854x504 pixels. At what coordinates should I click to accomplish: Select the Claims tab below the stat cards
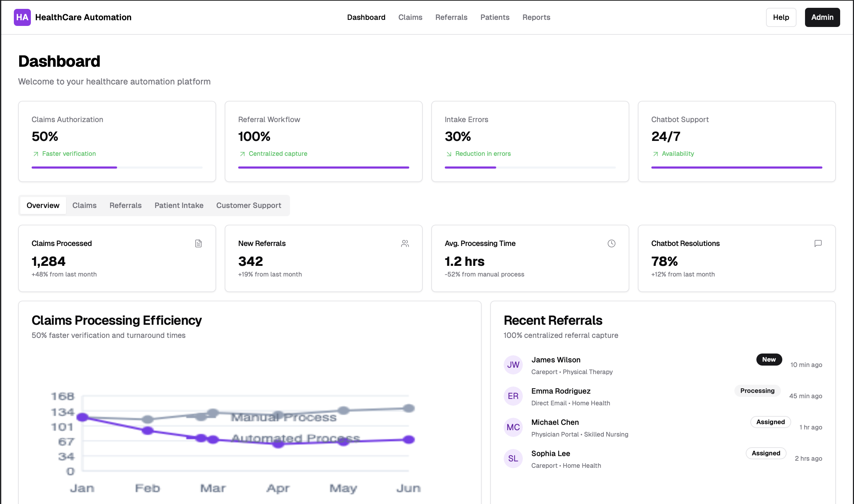pos(84,205)
